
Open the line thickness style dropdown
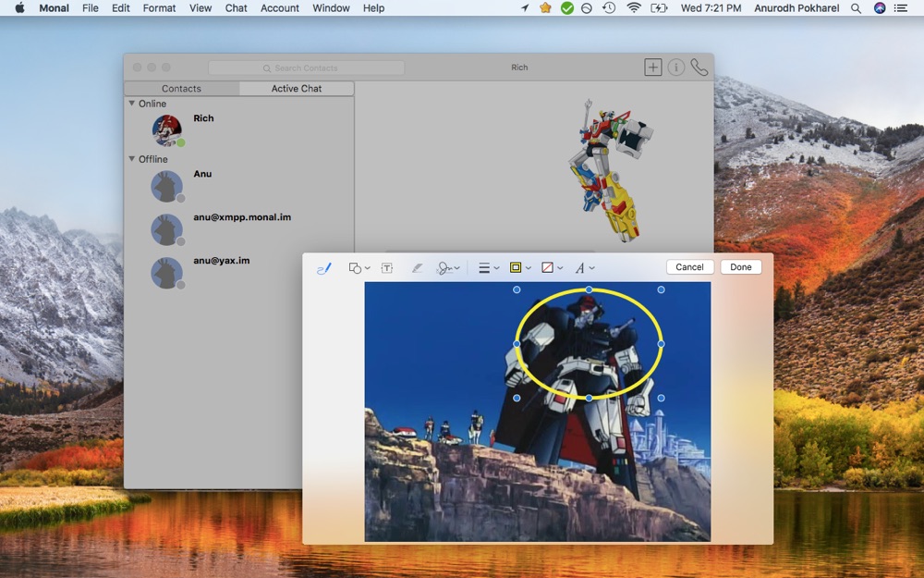coord(488,268)
